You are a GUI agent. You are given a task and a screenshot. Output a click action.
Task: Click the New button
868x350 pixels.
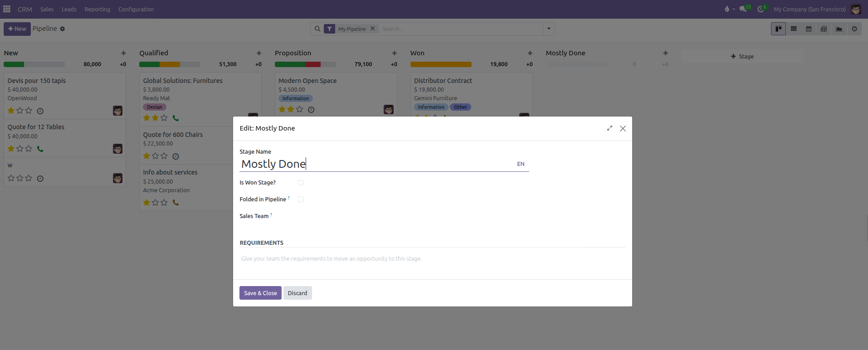coord(17,29)
